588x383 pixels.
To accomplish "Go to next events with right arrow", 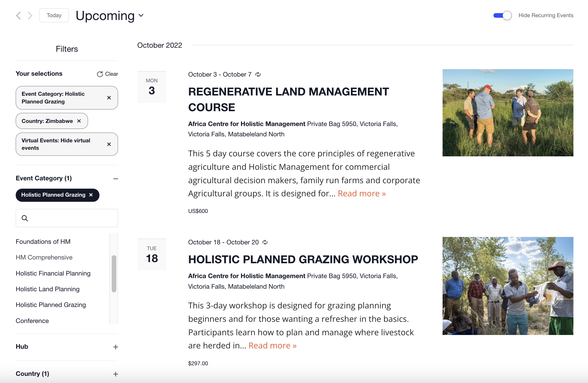I will point(30,15).
